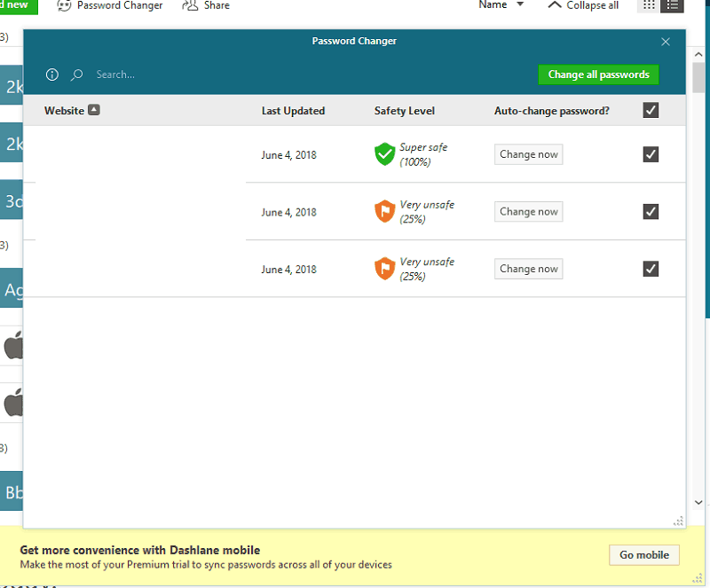Uncheck auto-change for the middle Very unsafe entry

[651, 211]
